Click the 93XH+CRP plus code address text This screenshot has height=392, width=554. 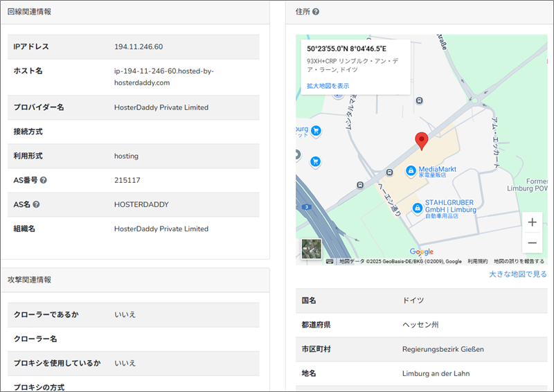pos(352,65)
